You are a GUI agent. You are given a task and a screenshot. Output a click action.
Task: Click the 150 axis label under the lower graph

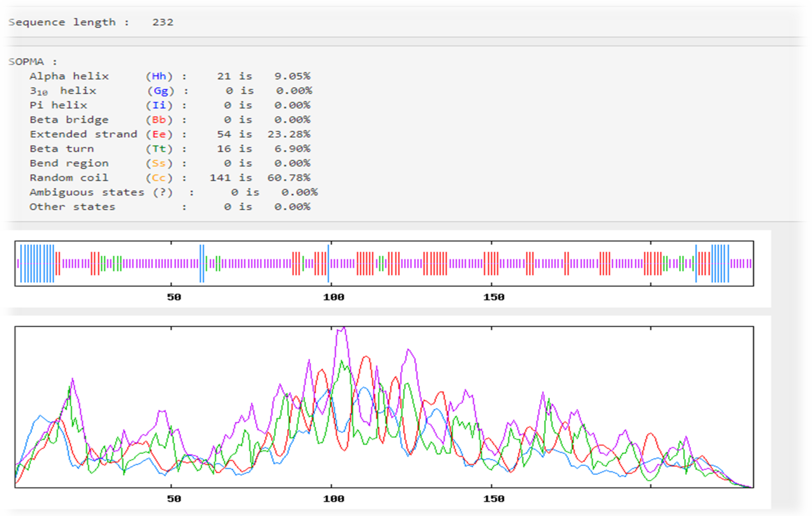[x=494, y=499]
